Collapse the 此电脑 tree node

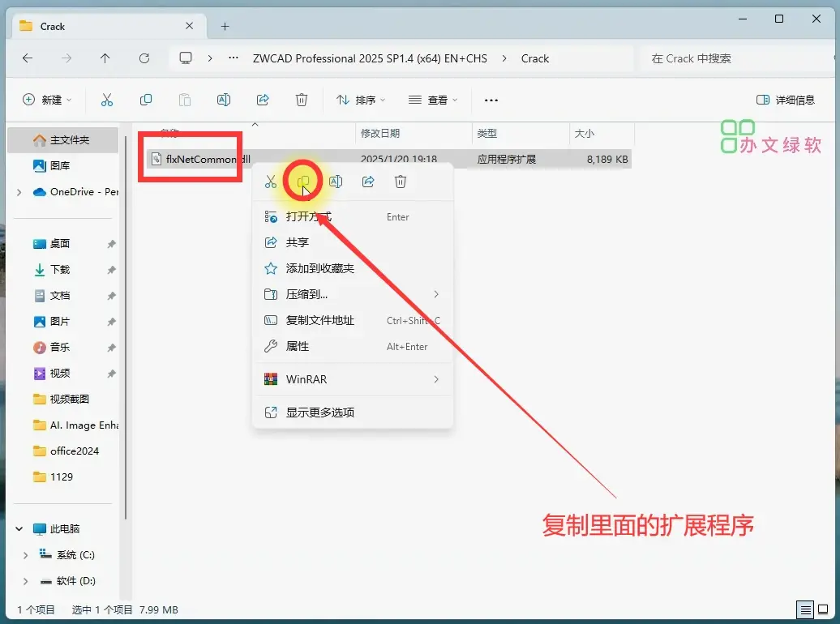click(x=19, y=528)
